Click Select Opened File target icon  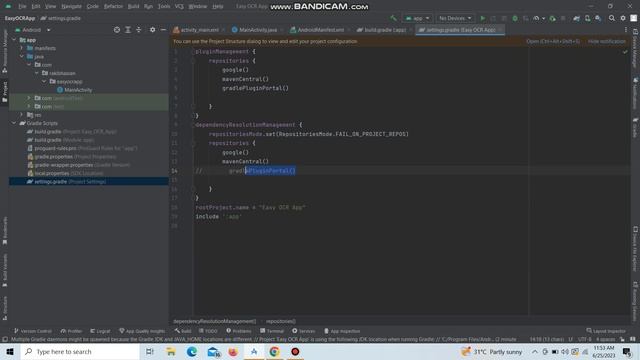coord(117,30)
